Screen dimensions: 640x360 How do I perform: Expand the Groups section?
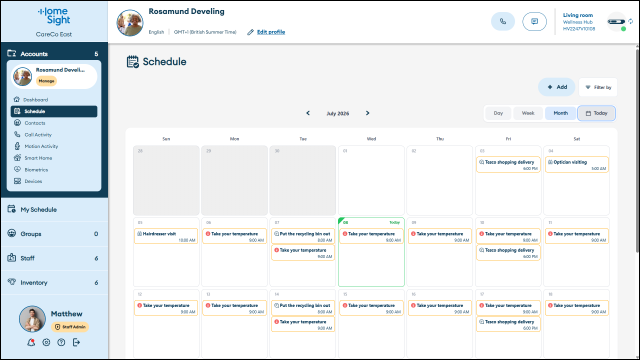(x=54, y=234)
